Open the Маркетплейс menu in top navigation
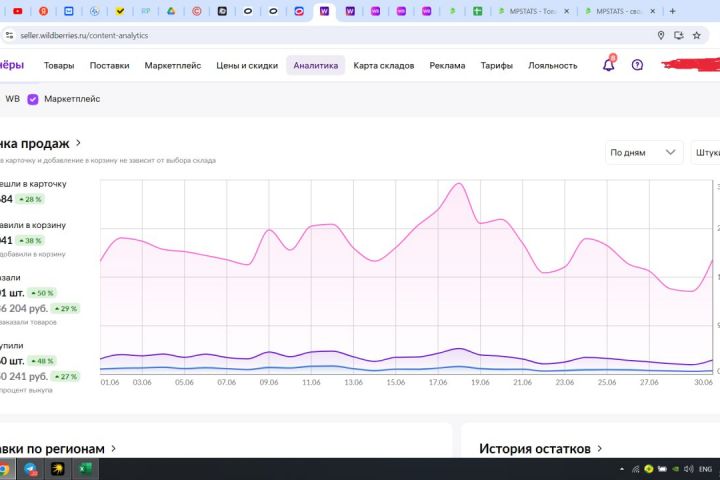The height and width of the screenshot is (480, 720). coord(173,66)
